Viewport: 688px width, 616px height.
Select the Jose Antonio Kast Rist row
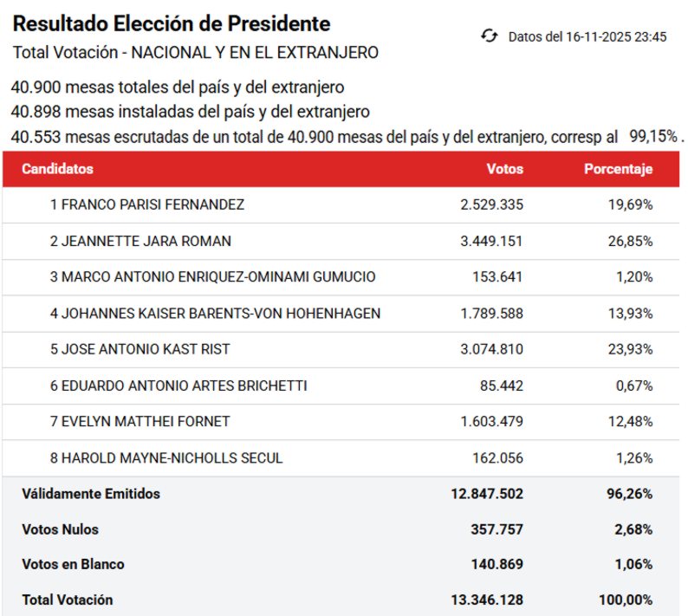point(140,349)
